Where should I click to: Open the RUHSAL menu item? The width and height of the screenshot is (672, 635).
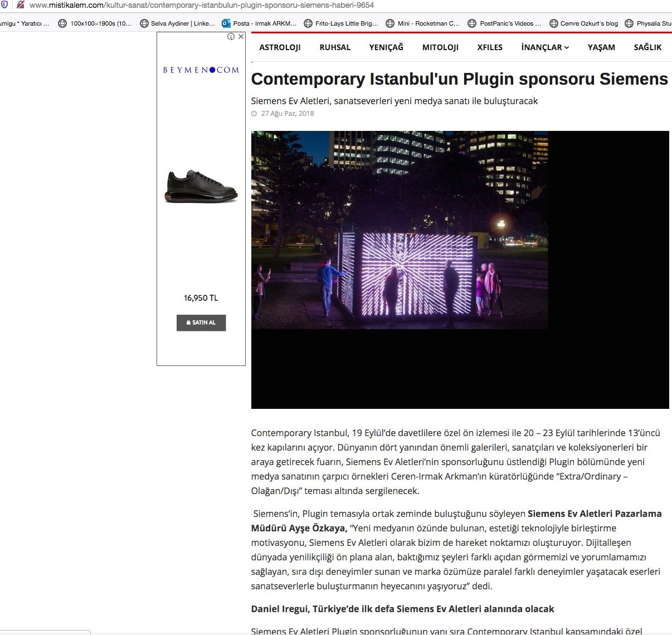(x=335, y=47)
